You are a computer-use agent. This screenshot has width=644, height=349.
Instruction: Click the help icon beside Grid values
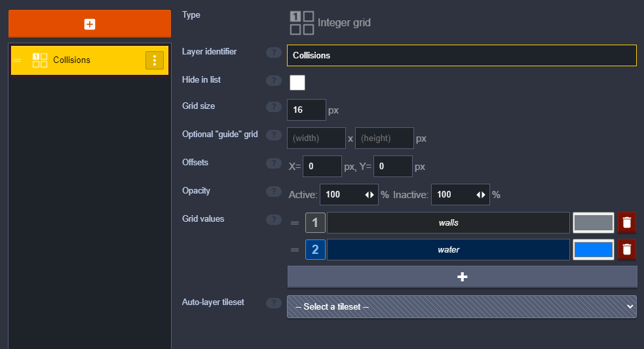tap(274, 220)
